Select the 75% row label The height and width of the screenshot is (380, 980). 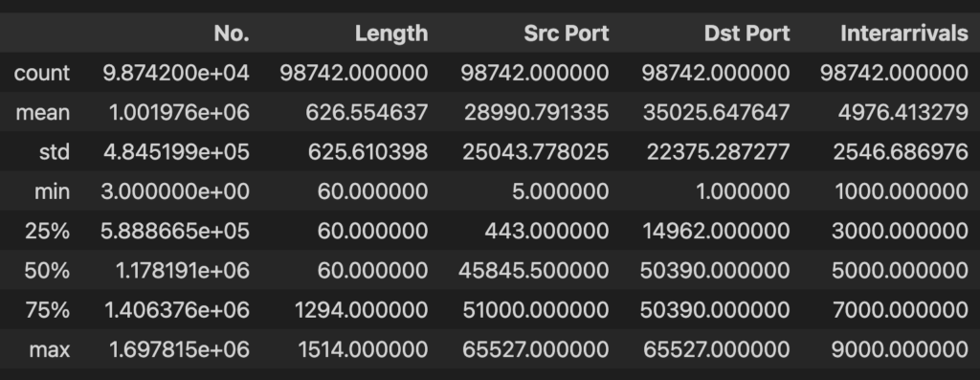click(47, 310)
